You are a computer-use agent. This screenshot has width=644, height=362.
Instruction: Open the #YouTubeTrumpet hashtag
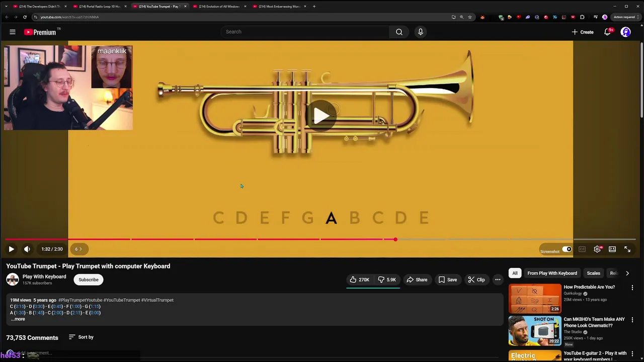pos(122,300)
